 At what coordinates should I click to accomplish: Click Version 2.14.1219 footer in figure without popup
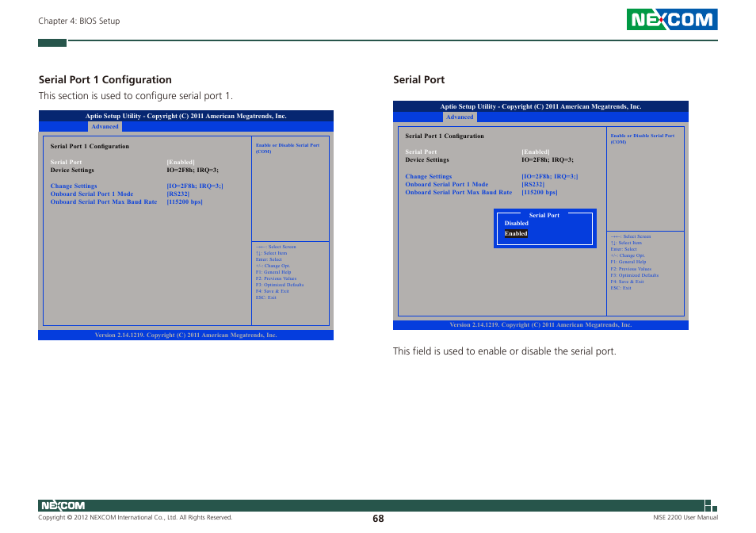tap(186, 335)
